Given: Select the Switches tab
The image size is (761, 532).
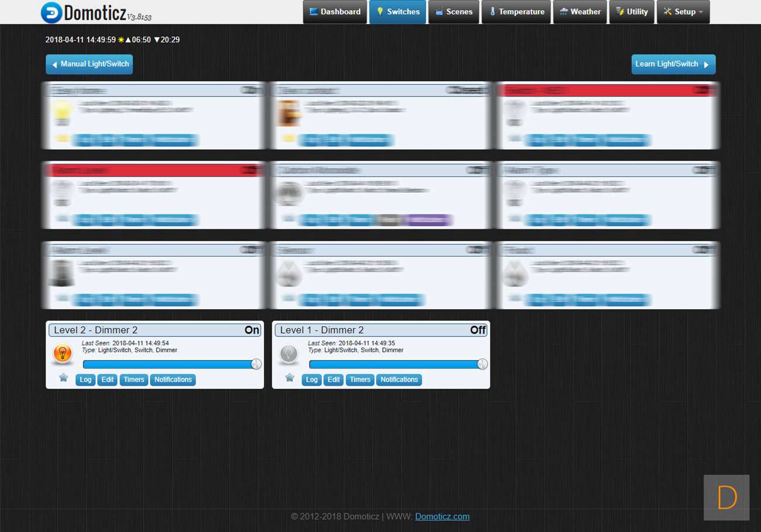Looking at the screenshot, I should coord(397,12).
